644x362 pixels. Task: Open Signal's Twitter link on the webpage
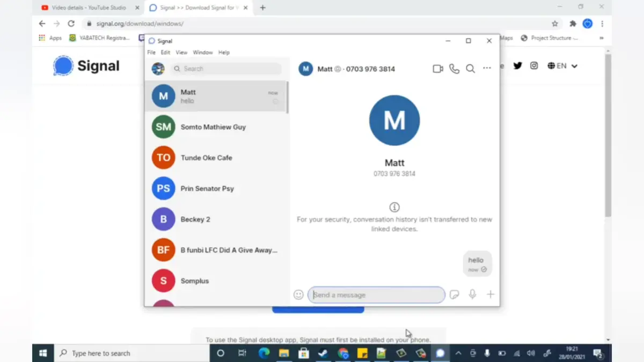point(517,65)
